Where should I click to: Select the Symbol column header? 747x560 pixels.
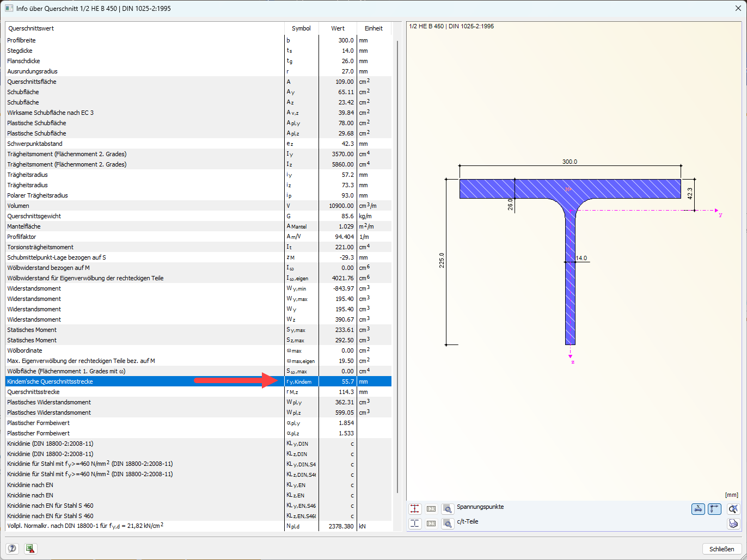coord(301,28)
